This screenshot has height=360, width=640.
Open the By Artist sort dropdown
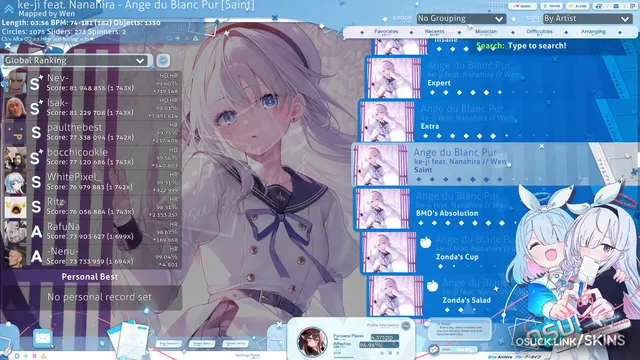(x=587, y=18)
